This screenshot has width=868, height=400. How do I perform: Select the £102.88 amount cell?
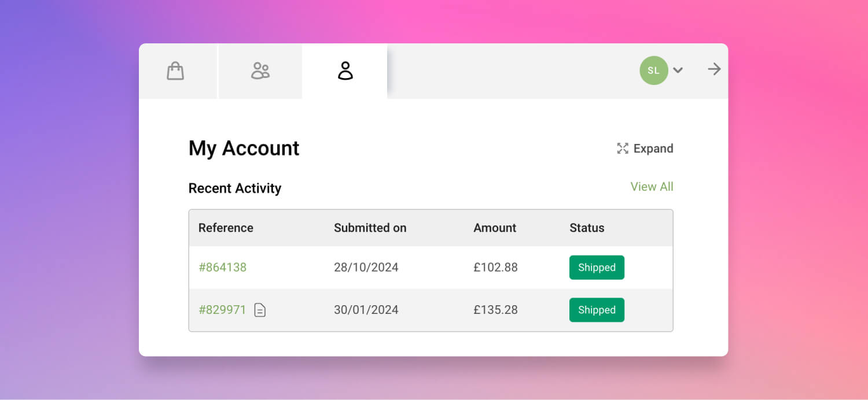[495, 268]
